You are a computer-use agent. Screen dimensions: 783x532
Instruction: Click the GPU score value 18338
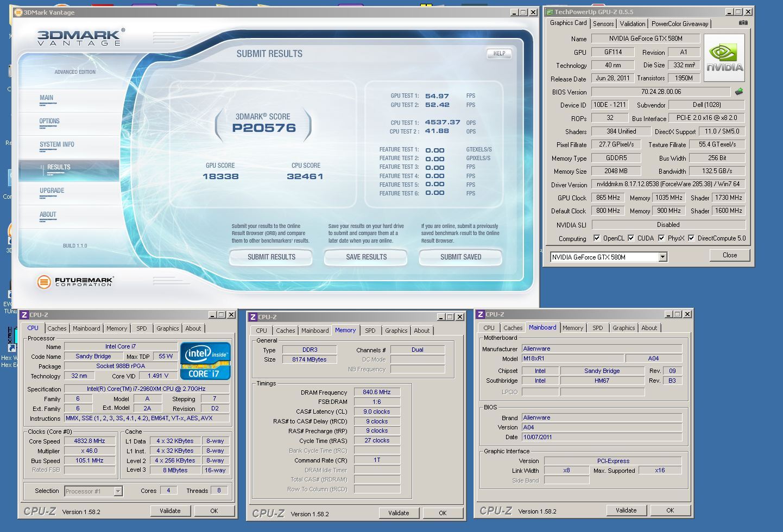click(220, 176)
